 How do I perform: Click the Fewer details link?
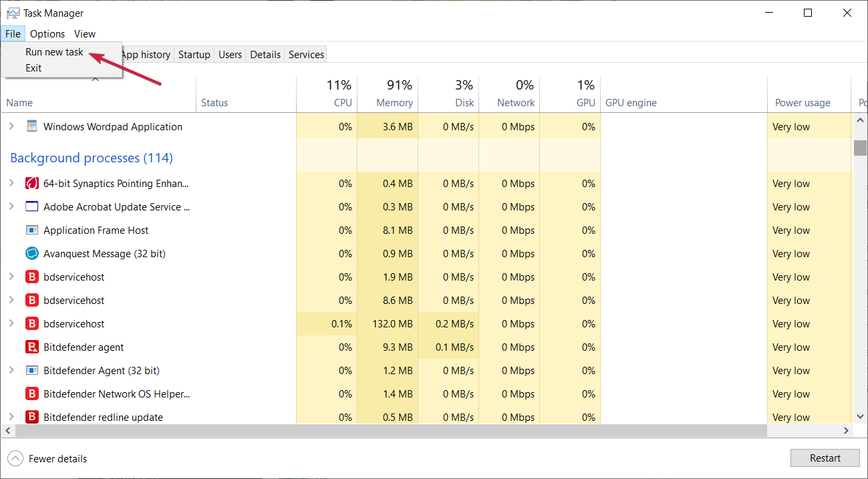(x=58, y=459)
